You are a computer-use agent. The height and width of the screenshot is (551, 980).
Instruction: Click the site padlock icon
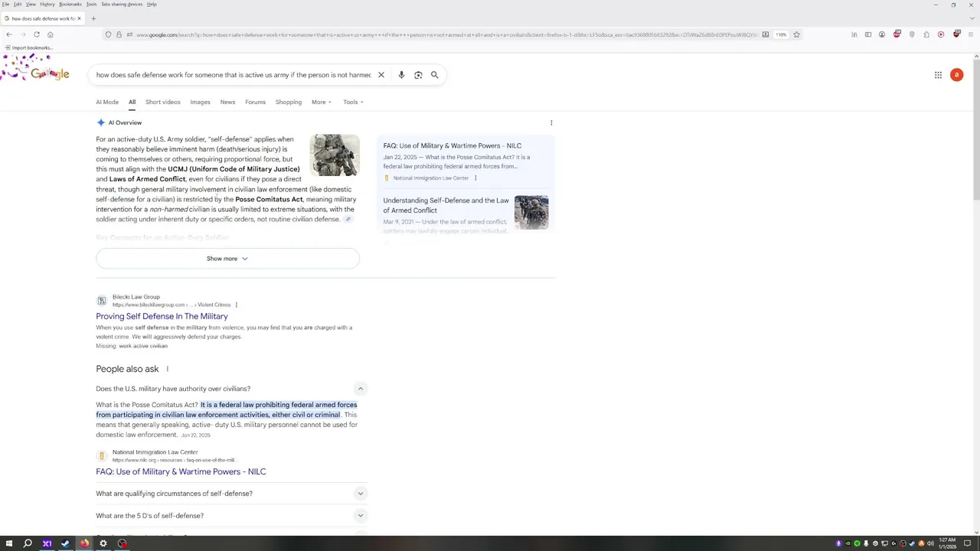click(119, 34)
